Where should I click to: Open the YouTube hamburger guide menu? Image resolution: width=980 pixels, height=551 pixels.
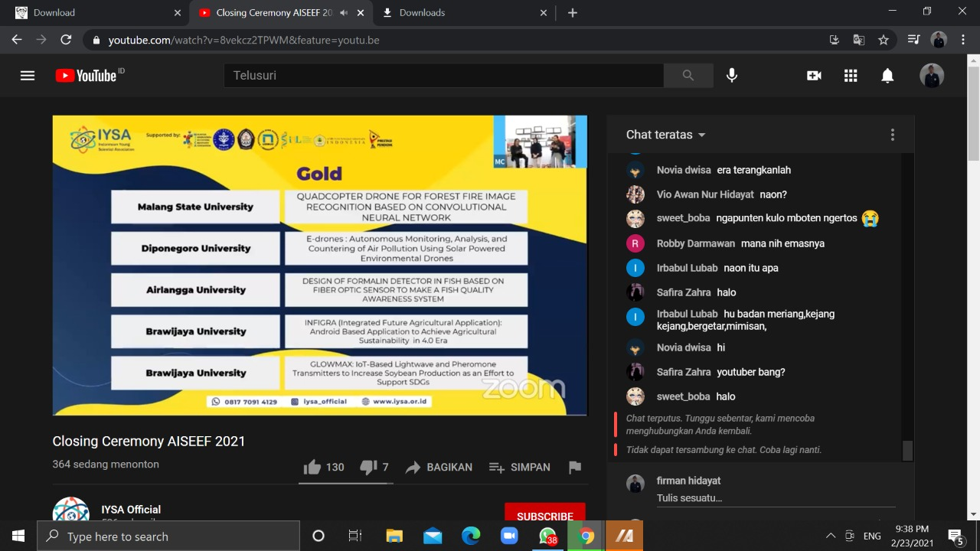click(28, 76)
